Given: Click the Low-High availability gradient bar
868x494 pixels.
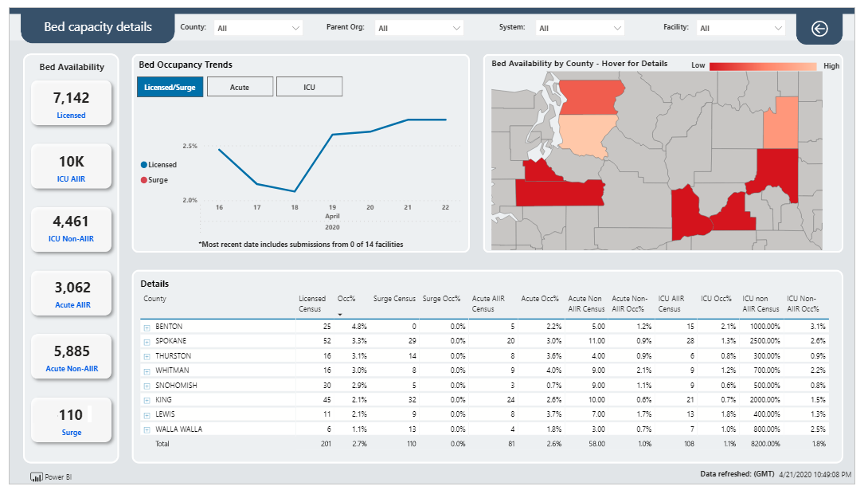Looking at the screenshot, I should (763, 66).
